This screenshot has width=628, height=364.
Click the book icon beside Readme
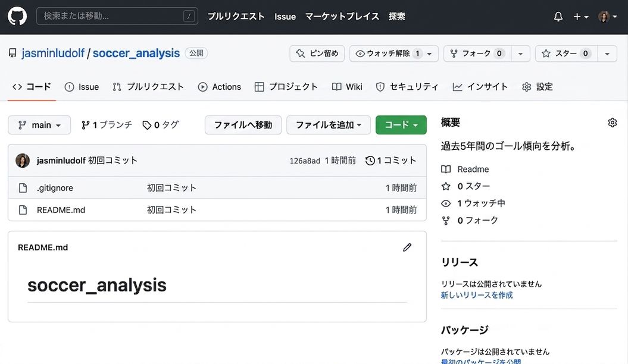tap(446, 169)
